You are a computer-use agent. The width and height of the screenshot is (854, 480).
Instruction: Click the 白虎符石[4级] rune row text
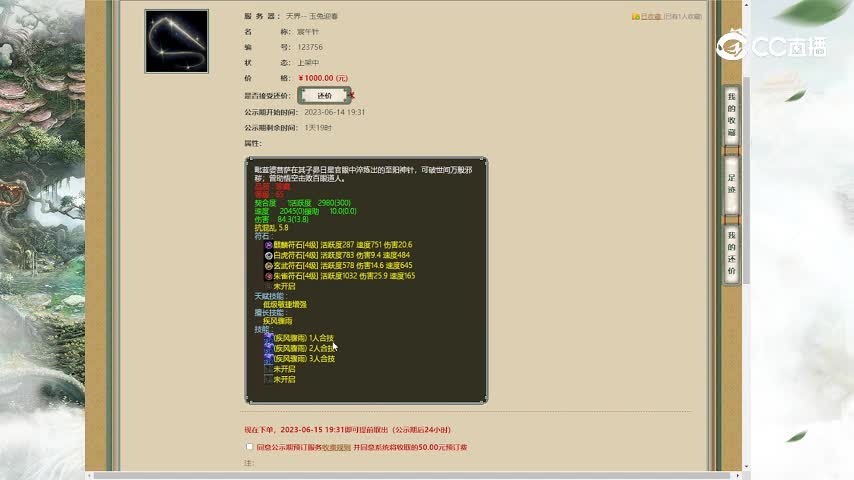pyautogui.click(x=341, y=256)
